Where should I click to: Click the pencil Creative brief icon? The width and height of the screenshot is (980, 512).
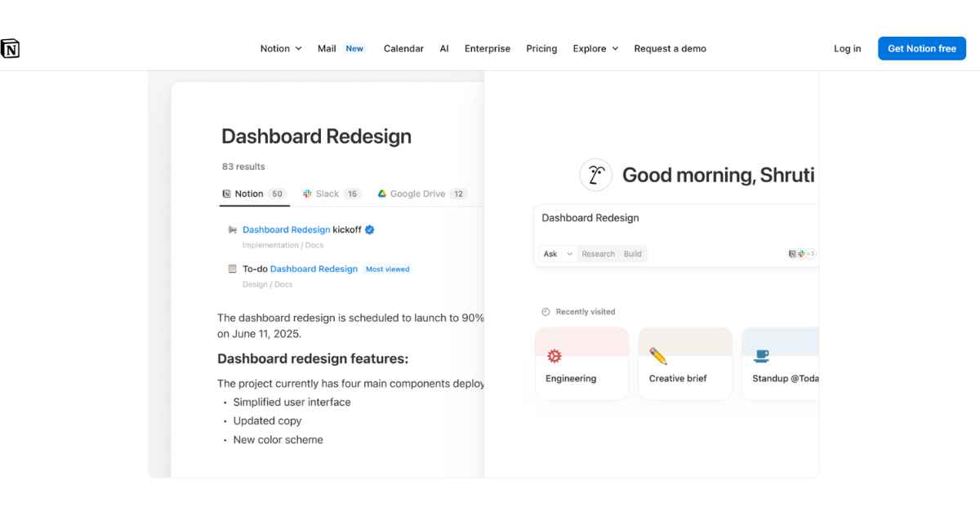[658, 355]
